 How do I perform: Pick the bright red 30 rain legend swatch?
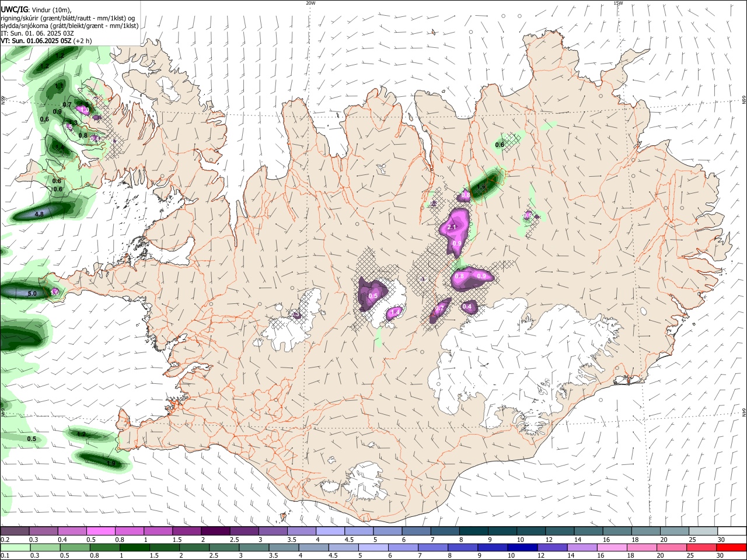click(x=731, y=547)
